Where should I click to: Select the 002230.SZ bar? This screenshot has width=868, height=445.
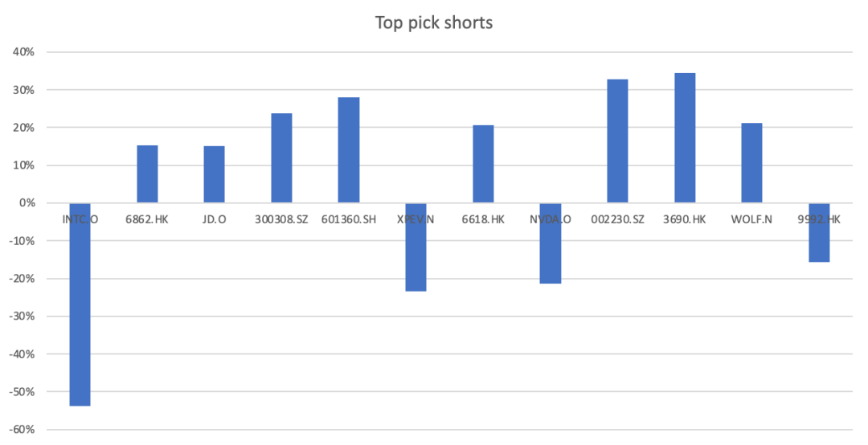617,141
